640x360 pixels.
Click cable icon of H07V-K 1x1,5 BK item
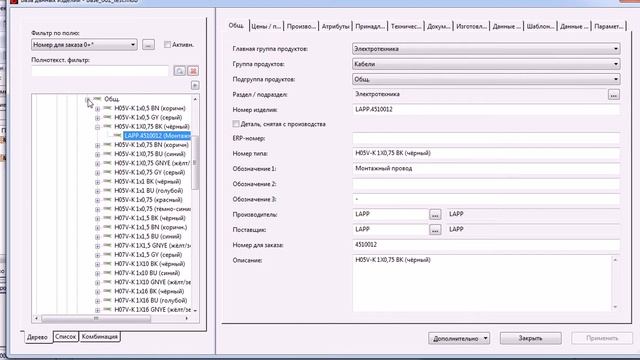(x=108, y=218)
